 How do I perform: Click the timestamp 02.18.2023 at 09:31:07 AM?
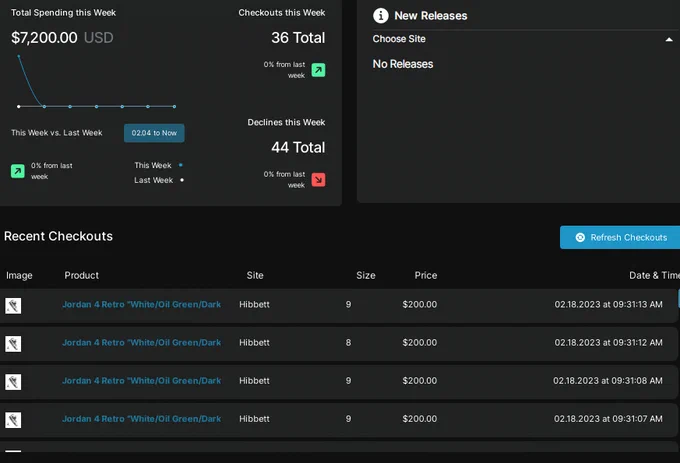[x=608, y=419]
